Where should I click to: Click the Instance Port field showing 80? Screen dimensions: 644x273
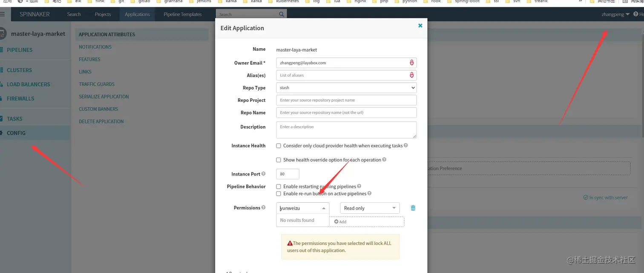[287, 174]
